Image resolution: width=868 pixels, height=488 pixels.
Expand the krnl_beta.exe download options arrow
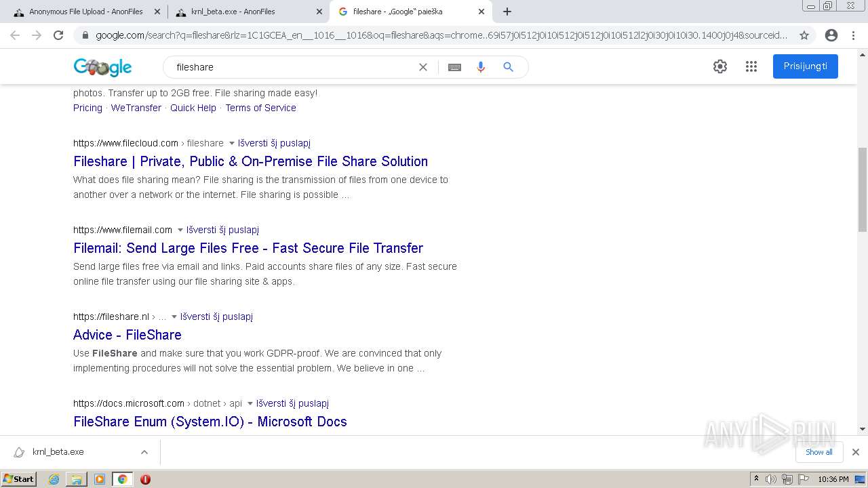(144, 452)
